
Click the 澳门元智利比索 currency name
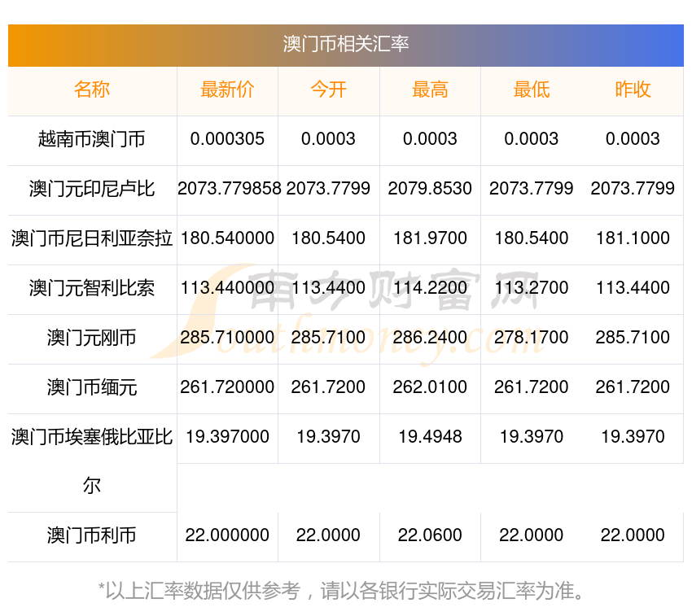coord(92,288)
